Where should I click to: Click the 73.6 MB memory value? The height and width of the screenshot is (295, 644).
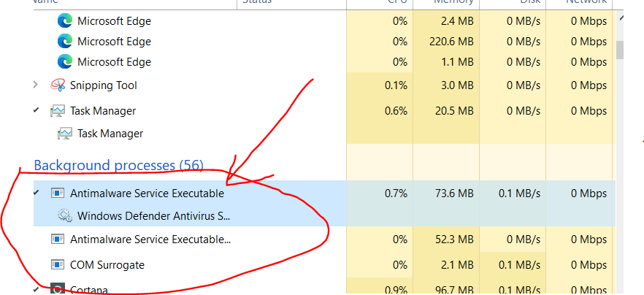point(454,193)
